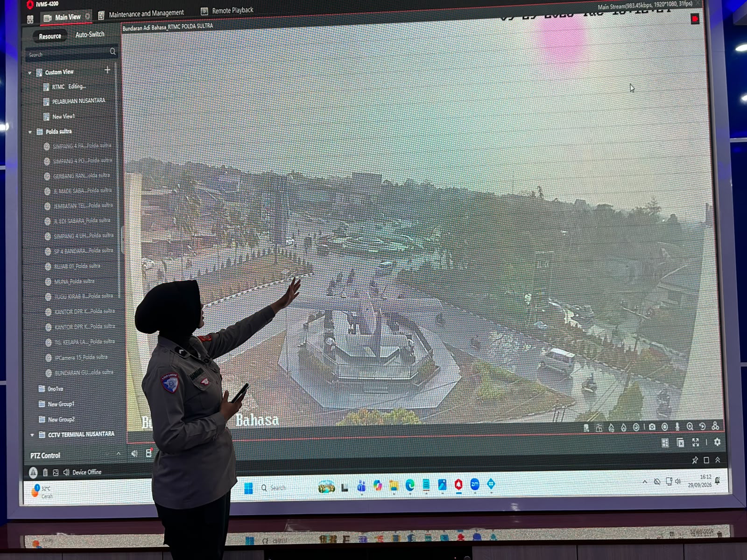Stop all live views with the X window icon

[x=680, y=443]
